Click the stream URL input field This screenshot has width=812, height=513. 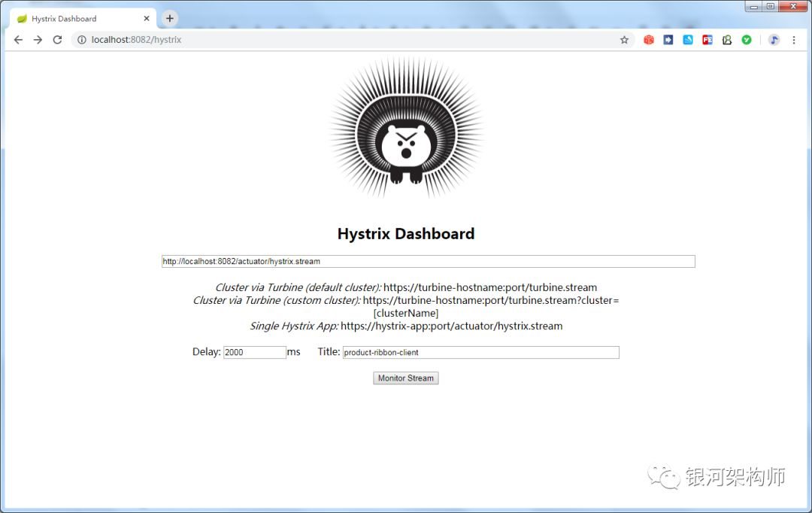pyautogui.click(x=429, y=262)
